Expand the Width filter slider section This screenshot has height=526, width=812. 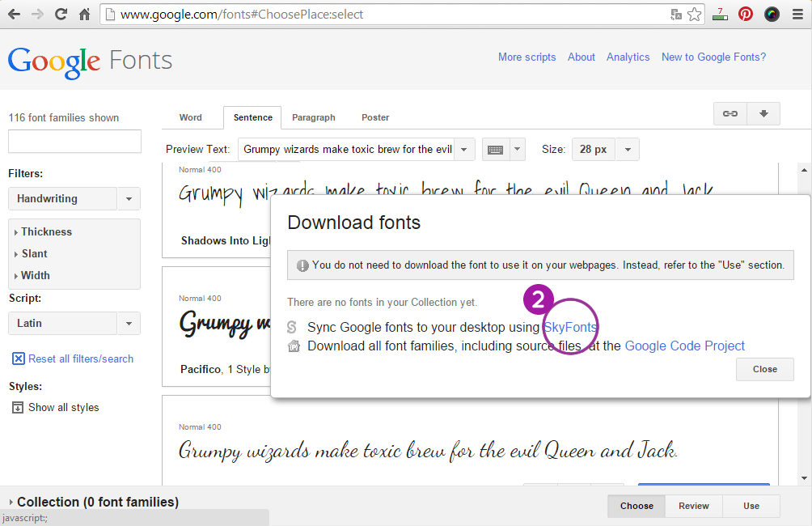tap(35, 276)
